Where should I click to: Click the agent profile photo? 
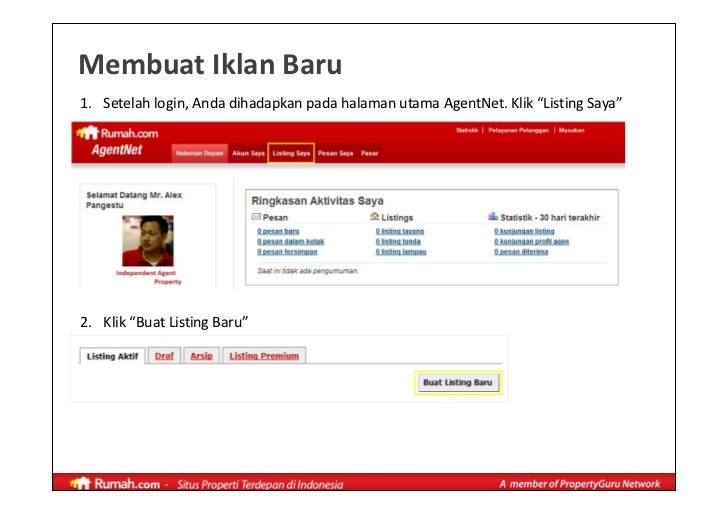(x=148, y=241)
